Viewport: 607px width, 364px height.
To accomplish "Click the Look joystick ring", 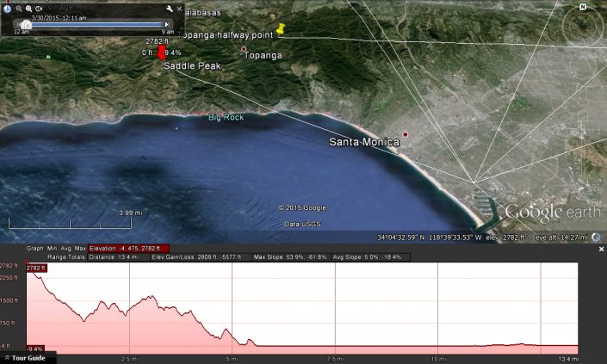I will point(583,26).
